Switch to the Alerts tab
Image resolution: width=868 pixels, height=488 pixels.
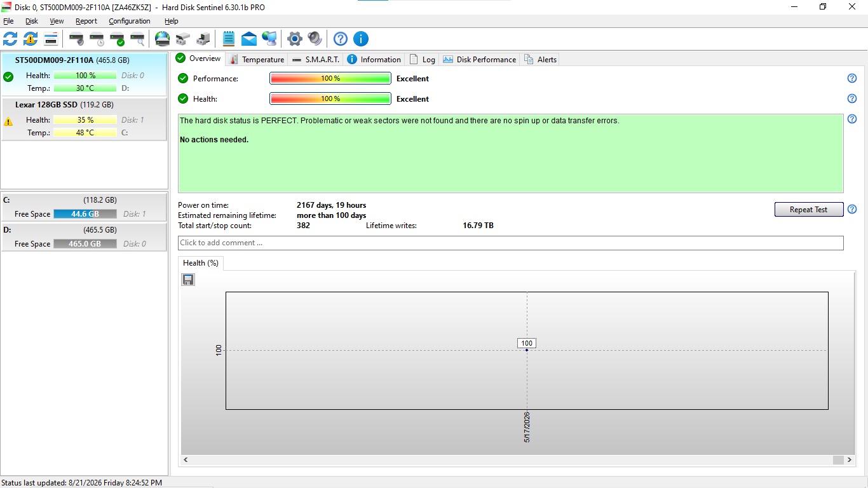[x=540, y=60]
